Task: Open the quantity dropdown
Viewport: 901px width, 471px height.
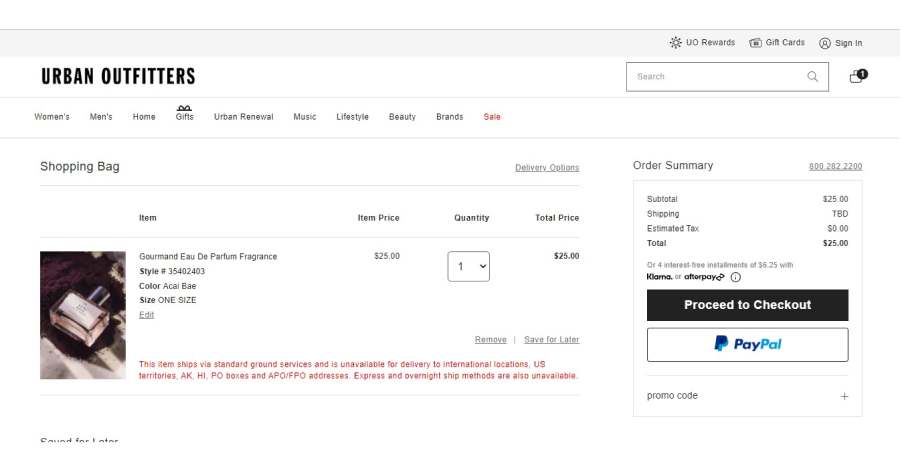Action: (468, 267)
